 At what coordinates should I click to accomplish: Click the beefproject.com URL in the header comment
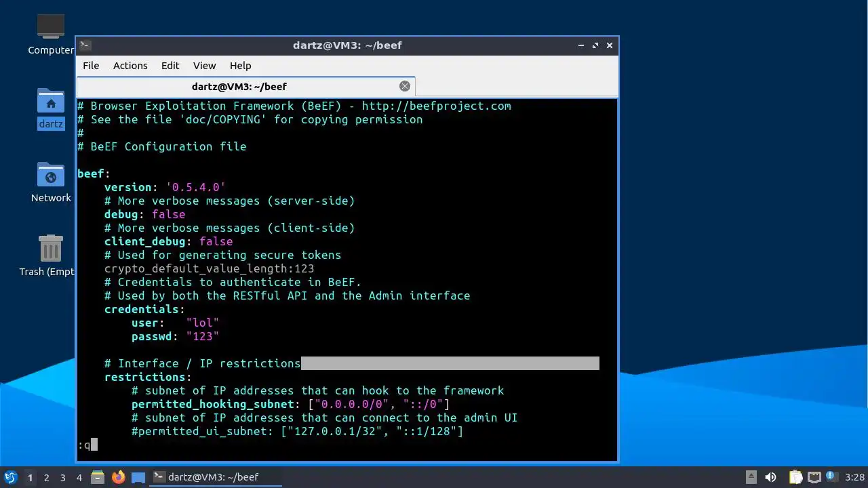(x=437, y=106)
